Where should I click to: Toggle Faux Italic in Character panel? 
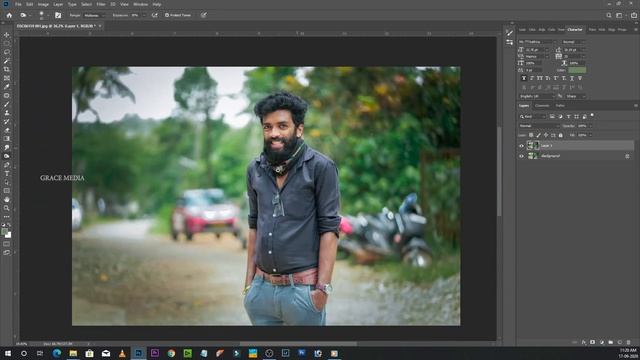(532, 78)
